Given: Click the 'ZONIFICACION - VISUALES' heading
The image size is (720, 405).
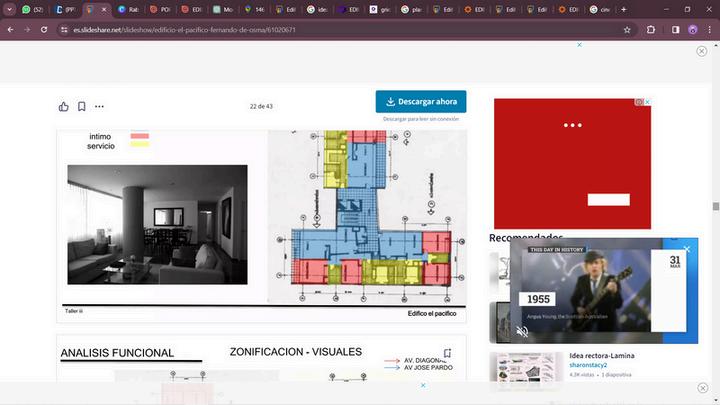Looking at the screenshot, I should pyautogui.click(x=296, y=352).
